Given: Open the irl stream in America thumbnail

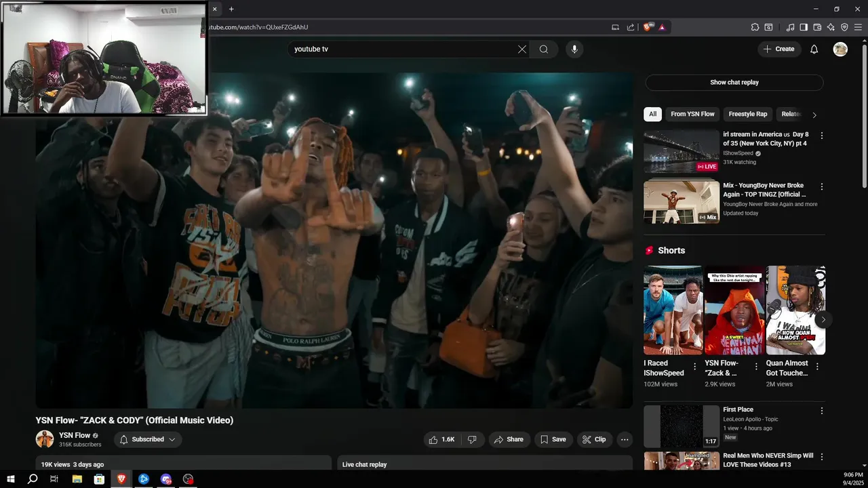Looking at the screenshot, I should click(682, 151).
